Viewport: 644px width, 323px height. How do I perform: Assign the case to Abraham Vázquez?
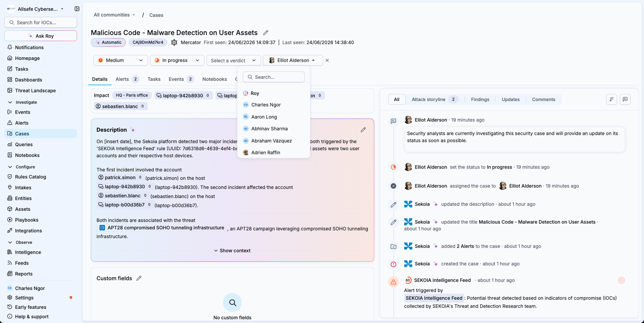click(x=274, y=141)
